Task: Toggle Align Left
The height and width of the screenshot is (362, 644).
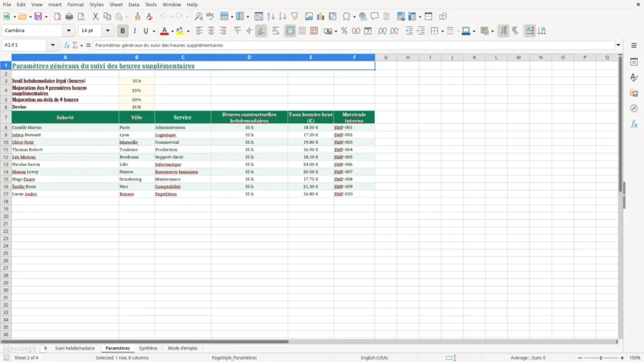Action: [x=199, y=31]
